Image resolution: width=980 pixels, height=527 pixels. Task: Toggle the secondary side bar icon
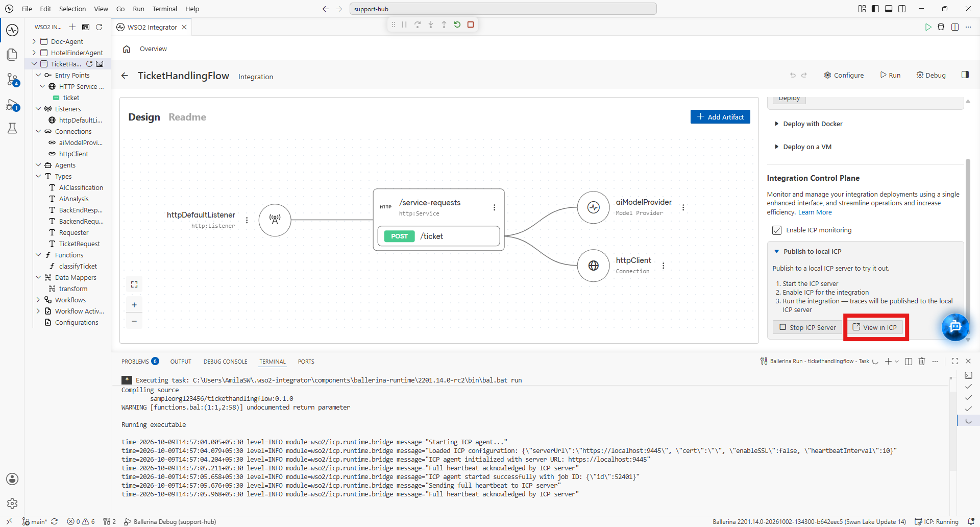click(902, 9)
